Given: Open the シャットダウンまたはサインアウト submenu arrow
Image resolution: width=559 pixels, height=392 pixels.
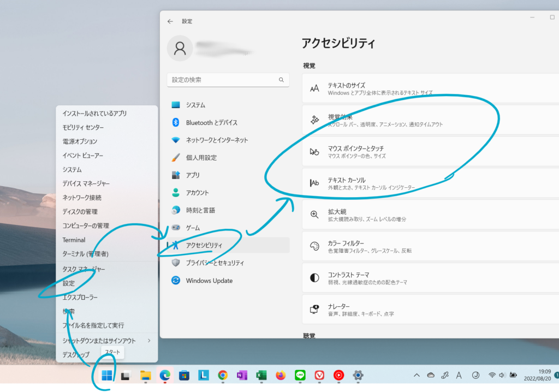Looking at the screenshot, I should [148, 339].
